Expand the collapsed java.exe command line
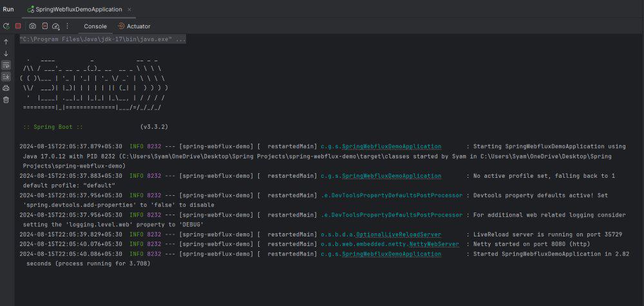Image resolution: width=644 pixels, height=306 pixels. 102,39
